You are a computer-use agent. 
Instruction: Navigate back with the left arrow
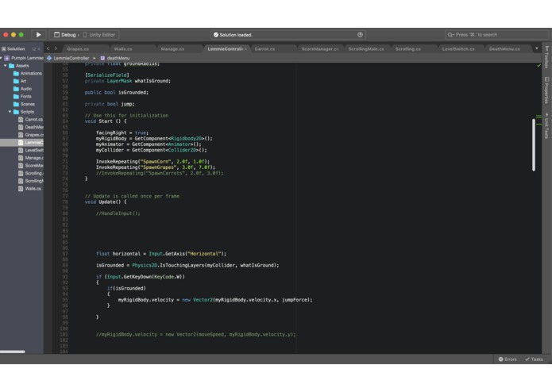pos(48,48)
